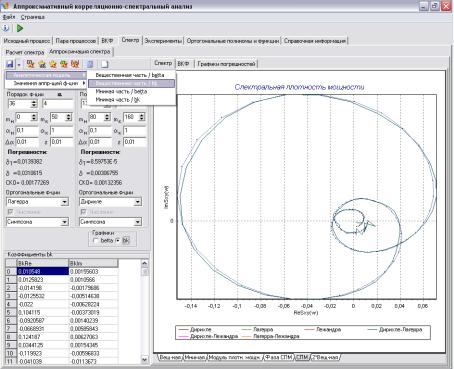Click the Лагерра-Лежандра legend entry
This screenshot has height=369, width=454.
(x=270, y=336)
